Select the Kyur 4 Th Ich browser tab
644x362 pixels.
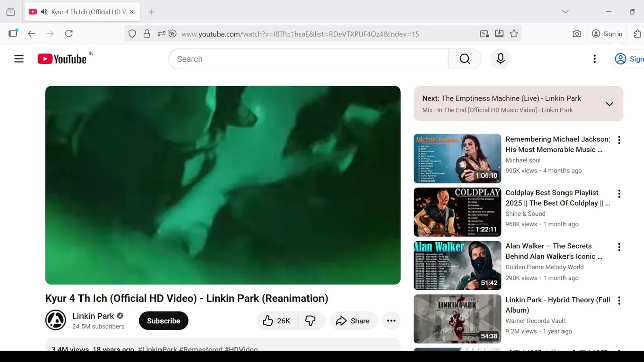[x=83, y=12]
